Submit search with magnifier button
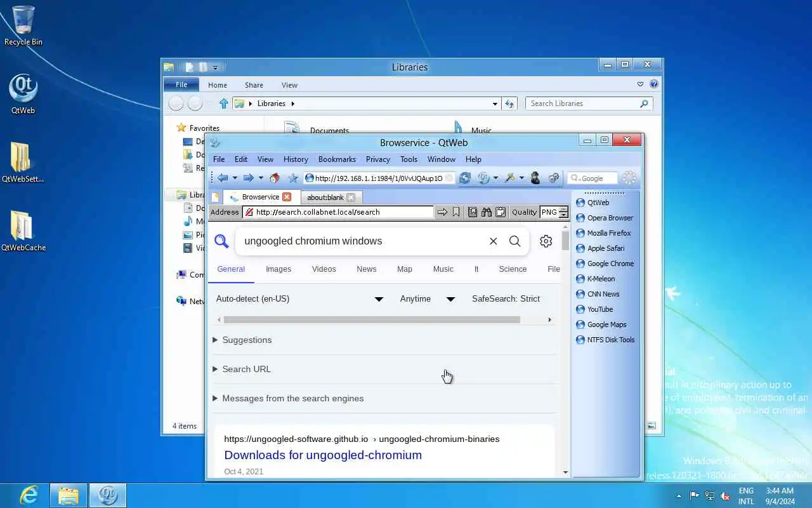 [515, 241]
